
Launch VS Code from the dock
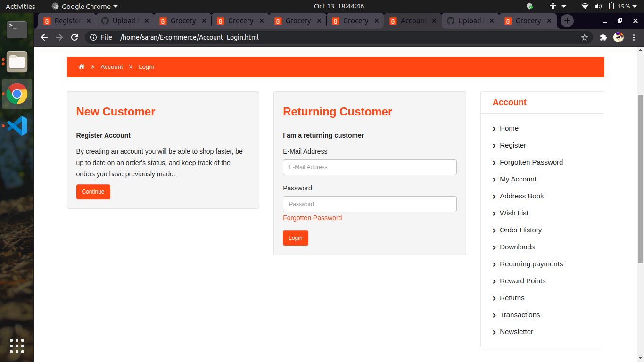pyautogui.click(x=17, y=126)
